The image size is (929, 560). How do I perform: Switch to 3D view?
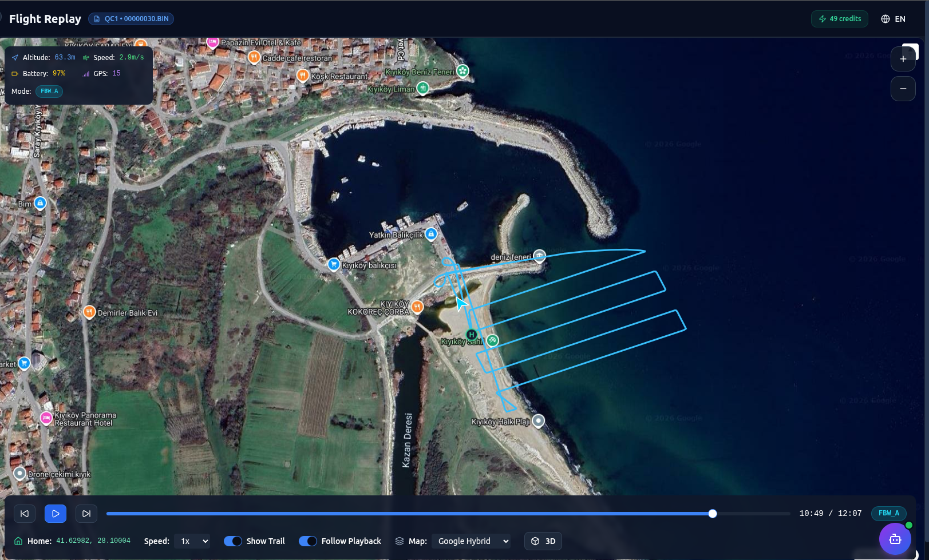pyautogui.click(x=543, y=541)
